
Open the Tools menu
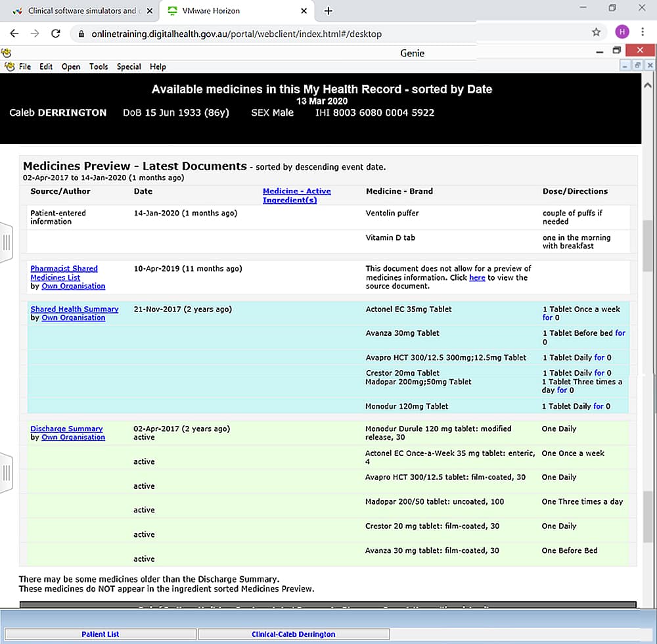[x=99, y=66]
